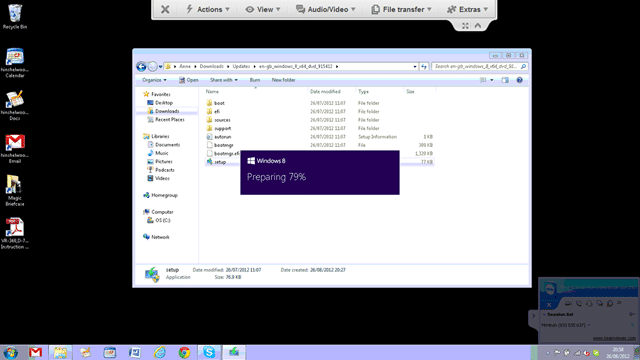This screenshot has width=640, height=360.
Task: Open the Downloads folder in Favorites
Action: coord(167,111)
